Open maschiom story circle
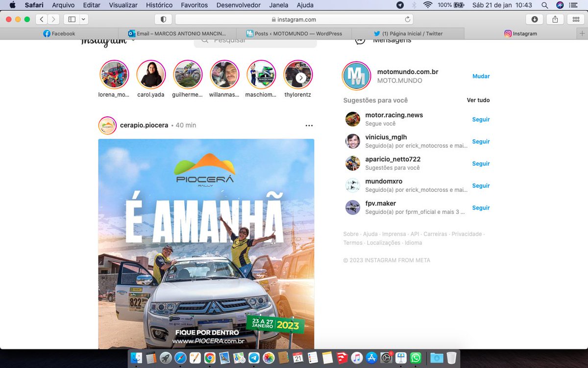 (x=261, y=75)
